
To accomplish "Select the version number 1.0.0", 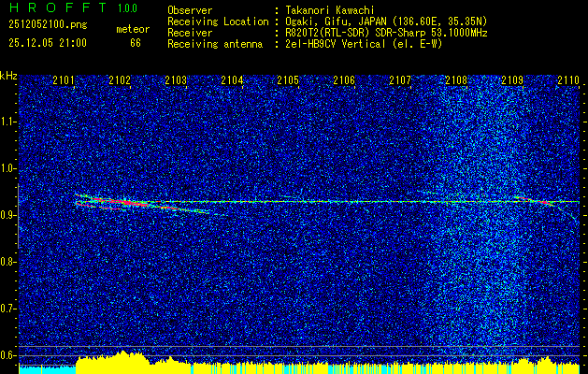I will coord(127,8).
